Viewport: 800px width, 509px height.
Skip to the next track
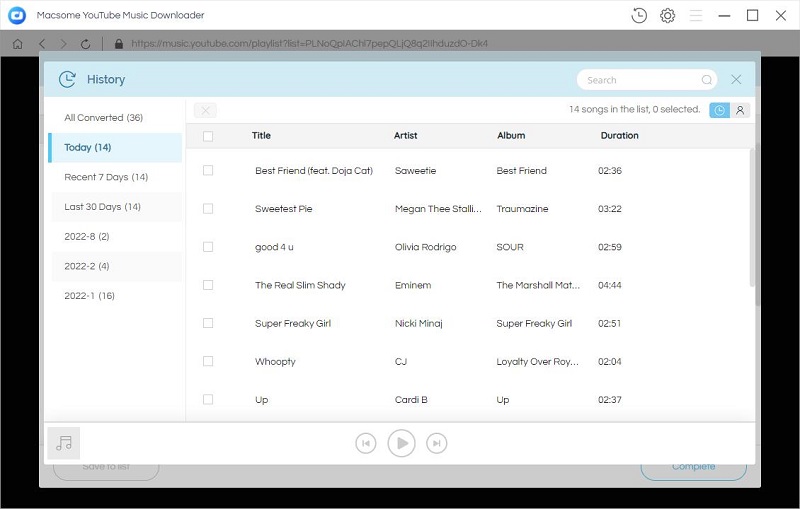(x=437, y=443)
